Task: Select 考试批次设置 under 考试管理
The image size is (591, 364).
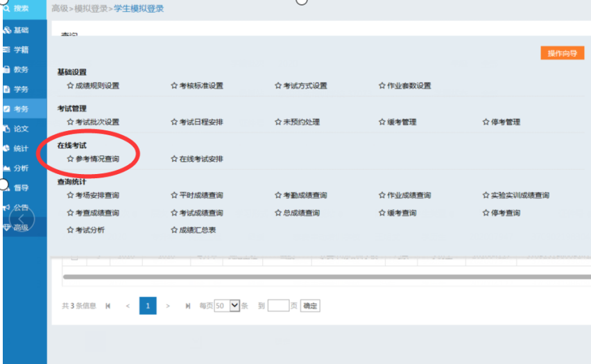Action: coord(97,122)
